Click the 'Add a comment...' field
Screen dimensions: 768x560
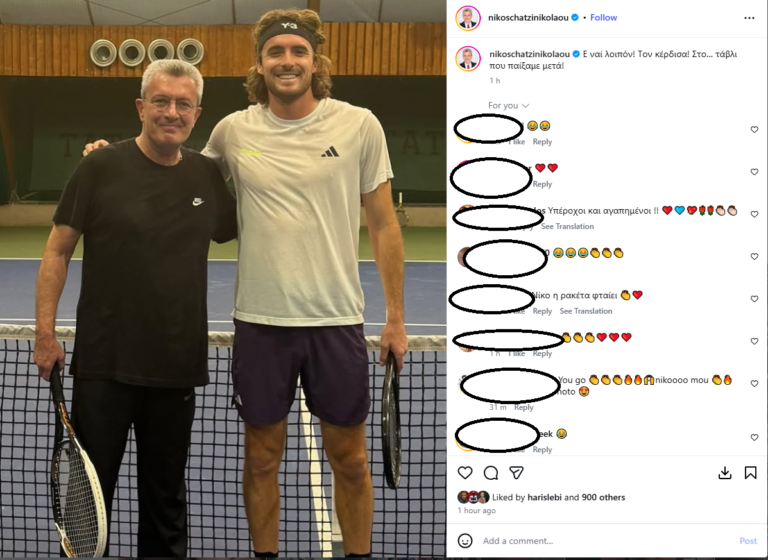pos(607,540)
